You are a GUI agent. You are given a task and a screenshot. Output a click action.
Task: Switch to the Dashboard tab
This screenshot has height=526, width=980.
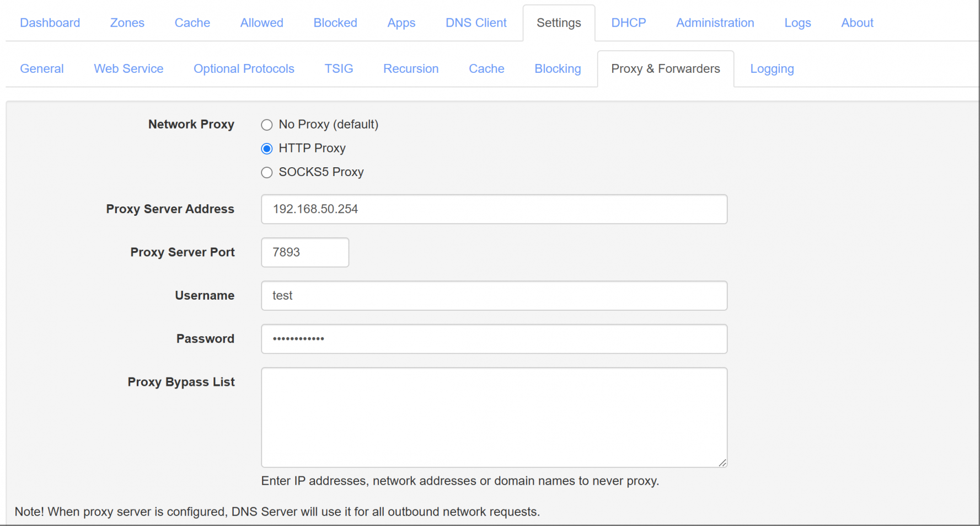[x=50, y=23]
